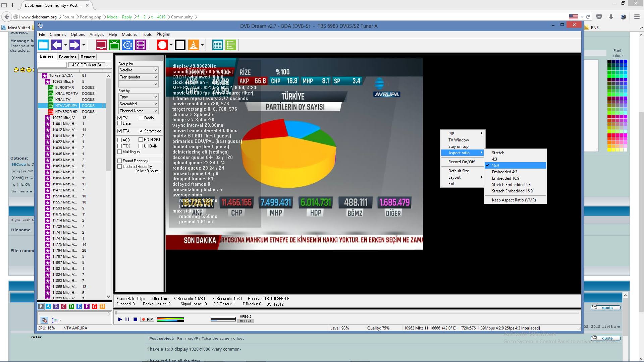The height and width of the screenshot is (362, 644).
Task: Open the Type sort-by dropdown
Action: [139, 97]
